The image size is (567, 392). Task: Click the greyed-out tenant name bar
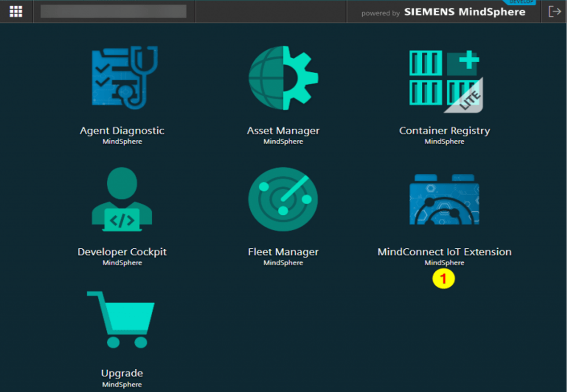click(113, 12)
